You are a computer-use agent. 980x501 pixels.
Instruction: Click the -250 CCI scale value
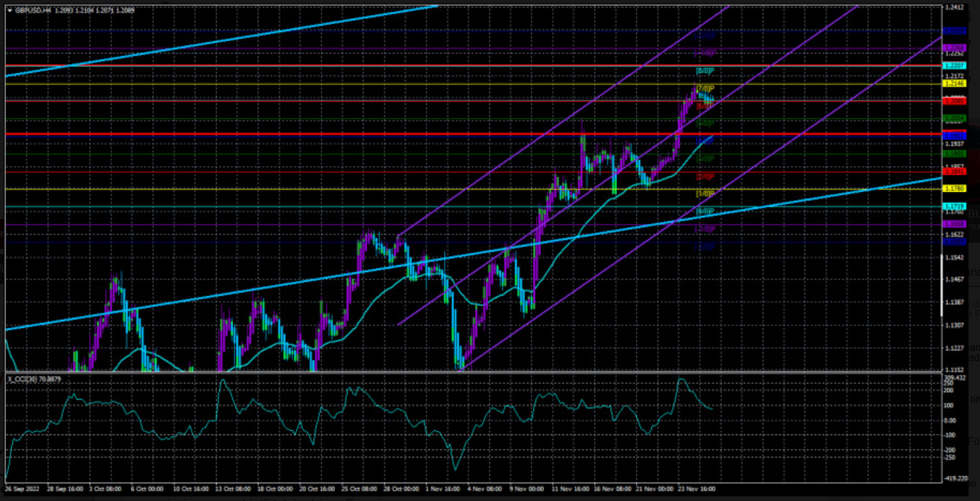(951, 457)
